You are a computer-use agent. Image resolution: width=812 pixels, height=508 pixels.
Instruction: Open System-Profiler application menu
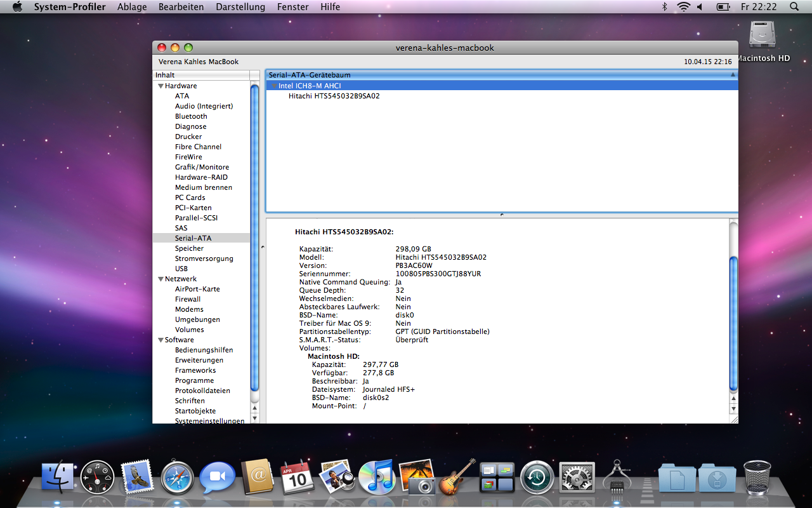[x=69, y=6]
